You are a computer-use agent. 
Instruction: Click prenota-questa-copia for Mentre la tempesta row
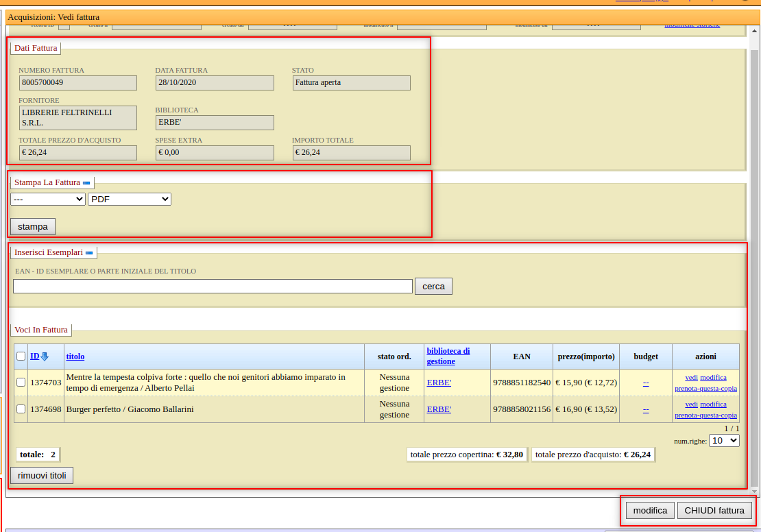click(x=705, y=388)
